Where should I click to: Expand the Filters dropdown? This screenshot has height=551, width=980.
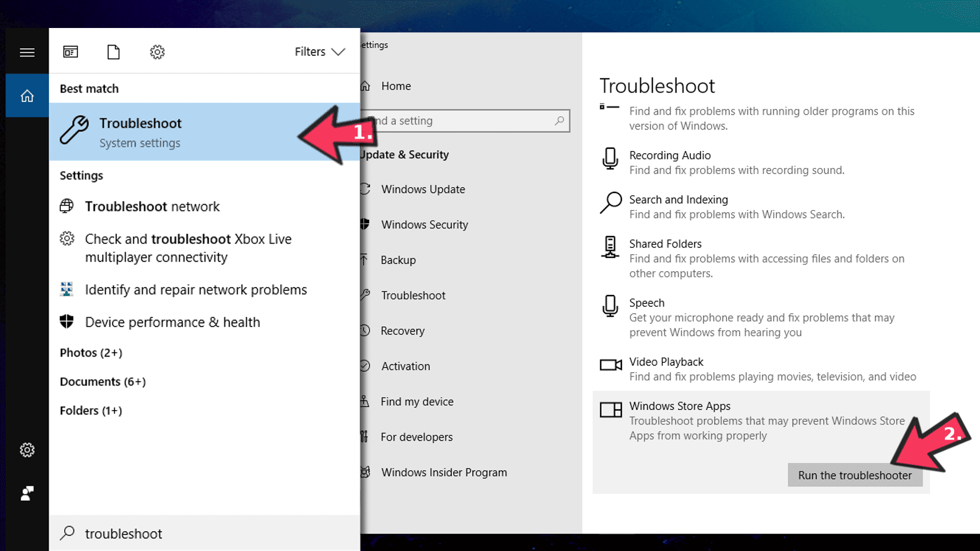(320, 52)
